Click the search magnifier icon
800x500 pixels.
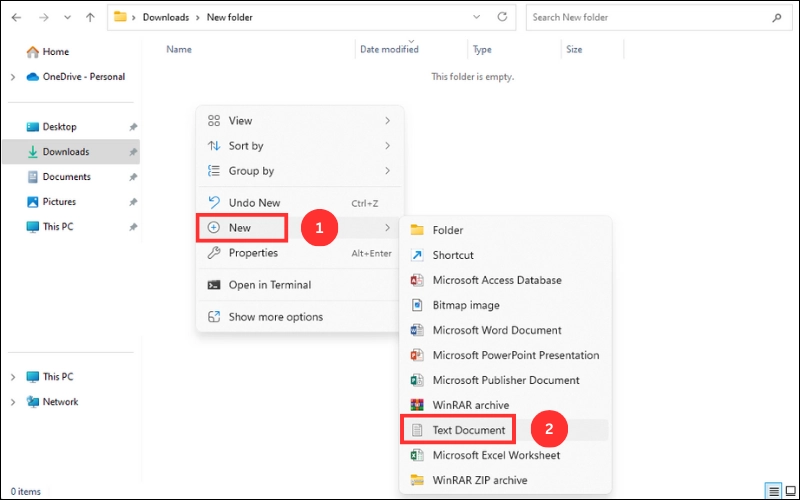776,17
